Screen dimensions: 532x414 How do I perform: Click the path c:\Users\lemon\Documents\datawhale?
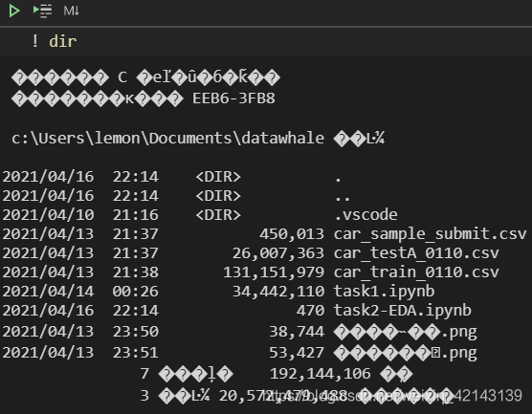coord(167,139)
